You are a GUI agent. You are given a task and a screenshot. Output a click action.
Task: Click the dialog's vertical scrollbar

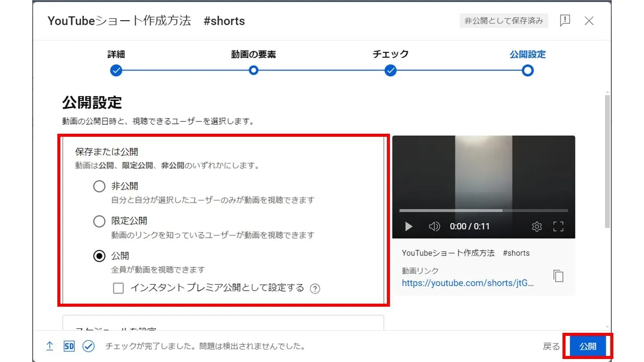click(607, 161)
